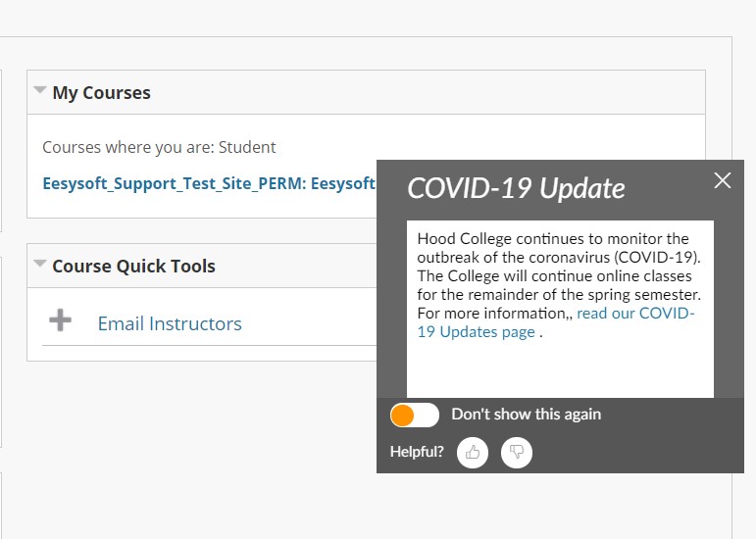Click the COVID-19 Update popup title
Image resolution: width=756 pixels, height=539 pixels.
click(x=516, y=188)
